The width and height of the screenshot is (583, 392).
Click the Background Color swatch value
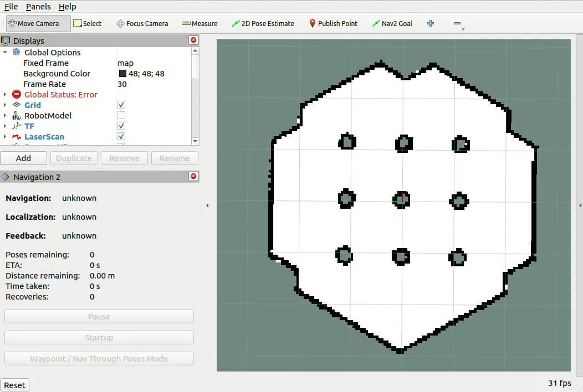pos(123,74)
